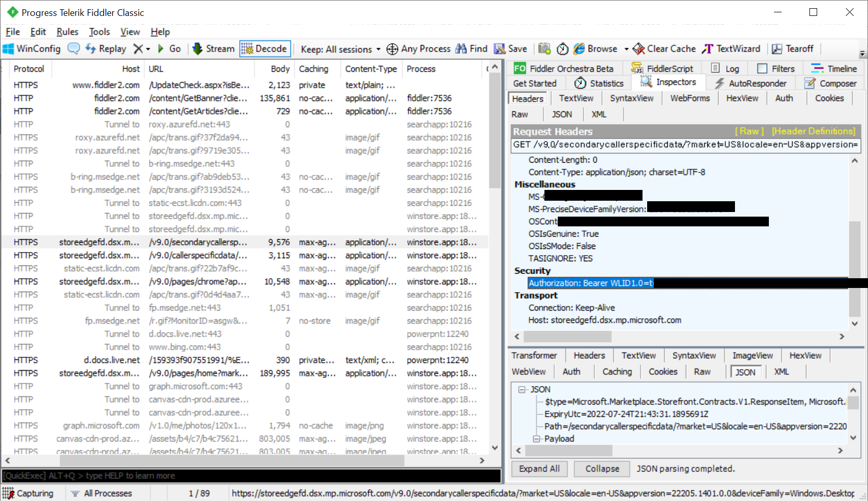
Task: Switch to the FiddlerScript tab
Action: tap(663, 69)
